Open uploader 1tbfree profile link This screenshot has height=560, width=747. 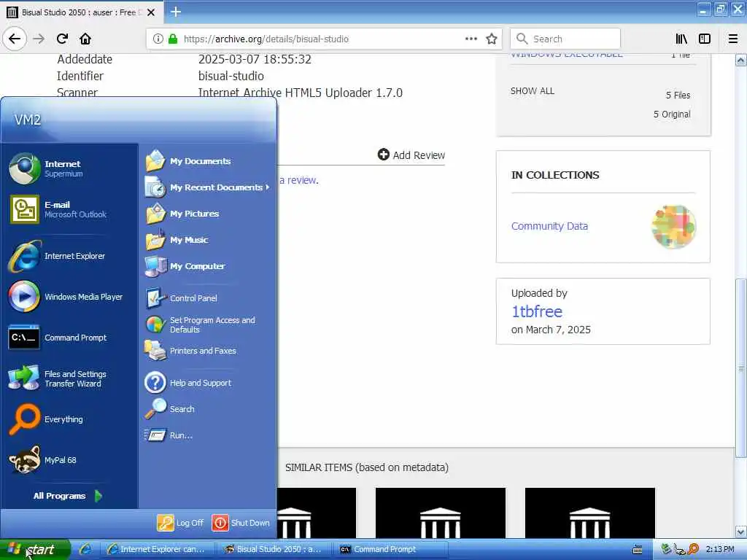536,311
